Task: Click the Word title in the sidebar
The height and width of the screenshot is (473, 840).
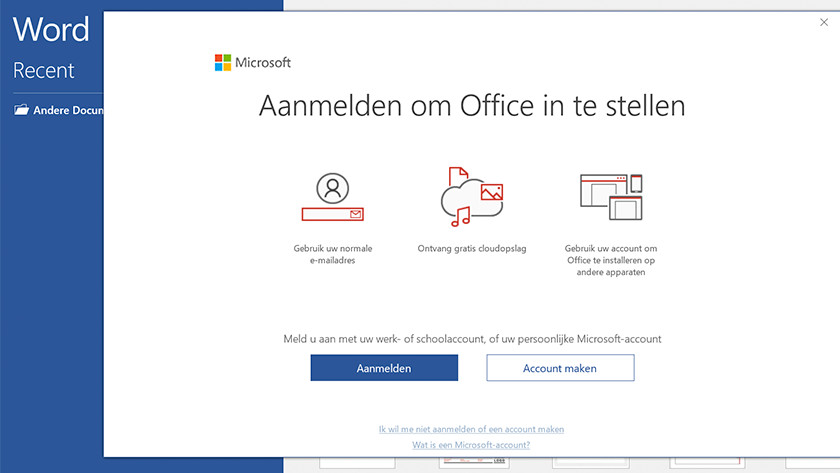Action: pyautogui.click(x=51, y=29)
